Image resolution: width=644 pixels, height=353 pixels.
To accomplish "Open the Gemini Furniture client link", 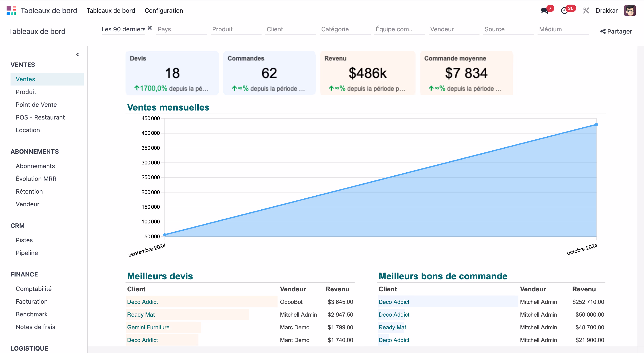I will tap(148, 327).
